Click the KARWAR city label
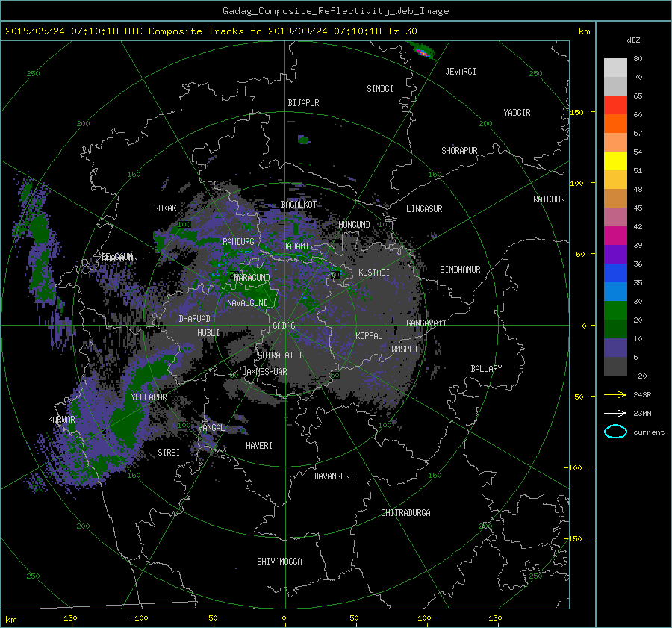The width and height of the screenshot is (672, 628). point(61,420)
